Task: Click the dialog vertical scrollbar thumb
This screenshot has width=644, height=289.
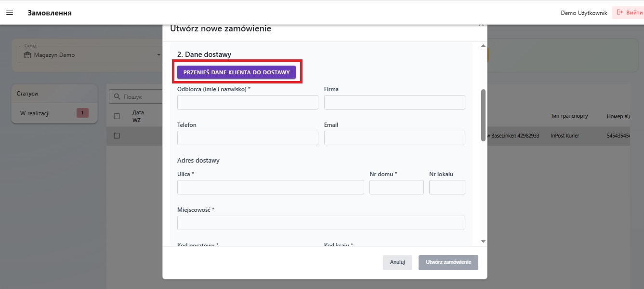Action: click(x=483, y=115)
